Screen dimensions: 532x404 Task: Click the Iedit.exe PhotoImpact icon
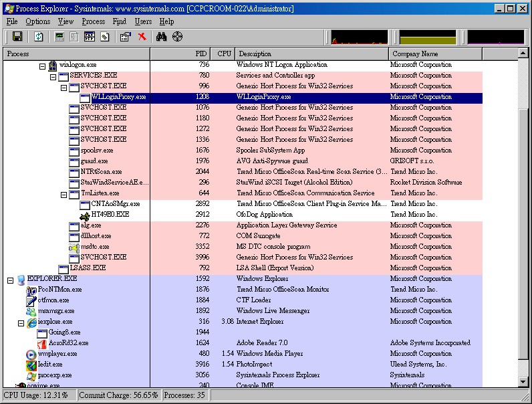pos(31,365)
